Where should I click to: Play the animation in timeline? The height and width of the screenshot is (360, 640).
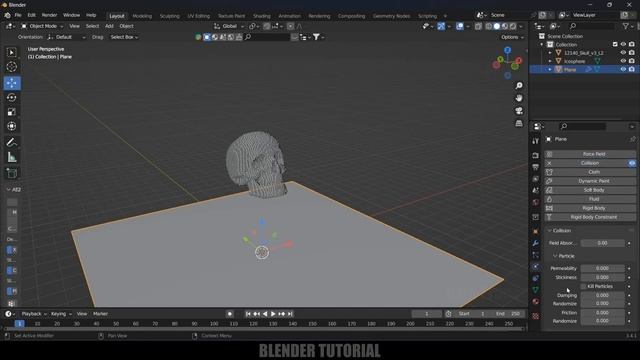(x=273, y=314)
